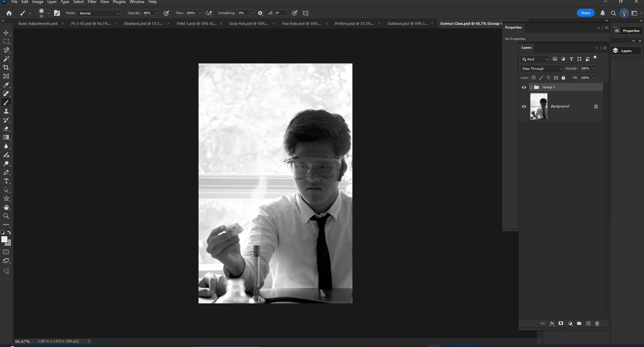Toggle lock all for the layer
The height and width of the screenshot is (347, 644).
tap(563, 78)
